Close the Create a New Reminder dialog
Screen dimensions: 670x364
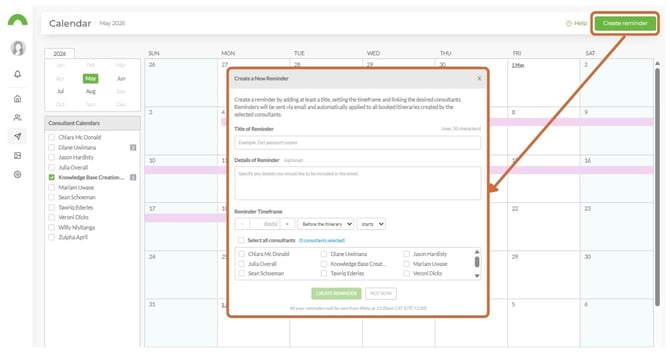479,79
